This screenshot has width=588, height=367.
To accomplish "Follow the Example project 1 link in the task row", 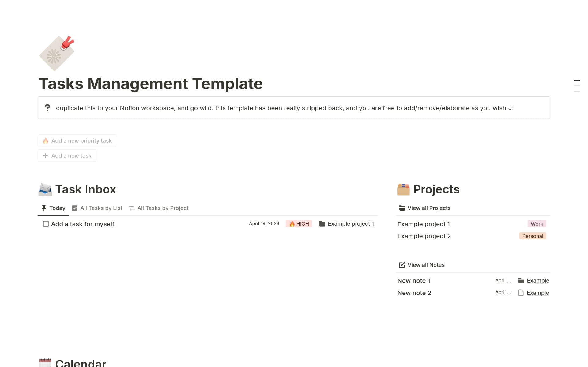I will point(351,224).
